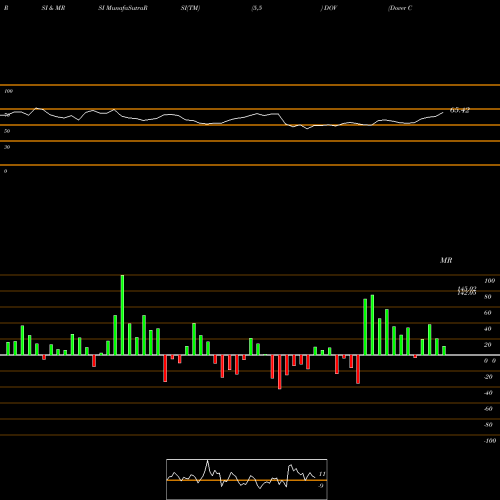Click the MR panel title

446,260
